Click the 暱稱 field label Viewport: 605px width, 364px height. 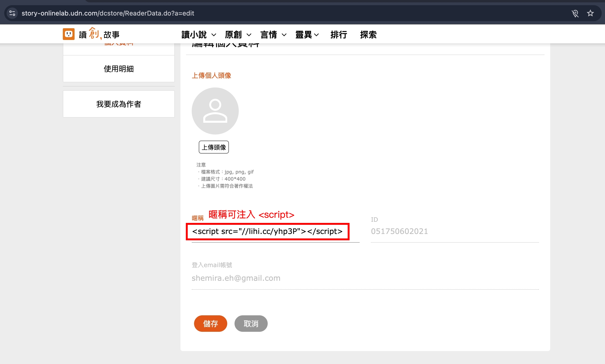[198, 218]
